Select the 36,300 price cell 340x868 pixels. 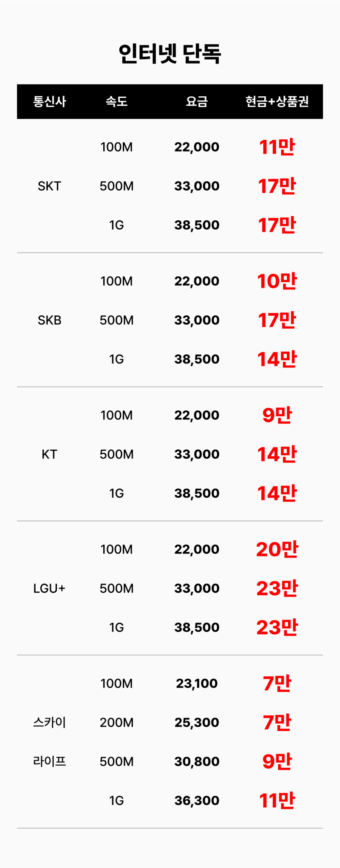(x=197, y=801)
